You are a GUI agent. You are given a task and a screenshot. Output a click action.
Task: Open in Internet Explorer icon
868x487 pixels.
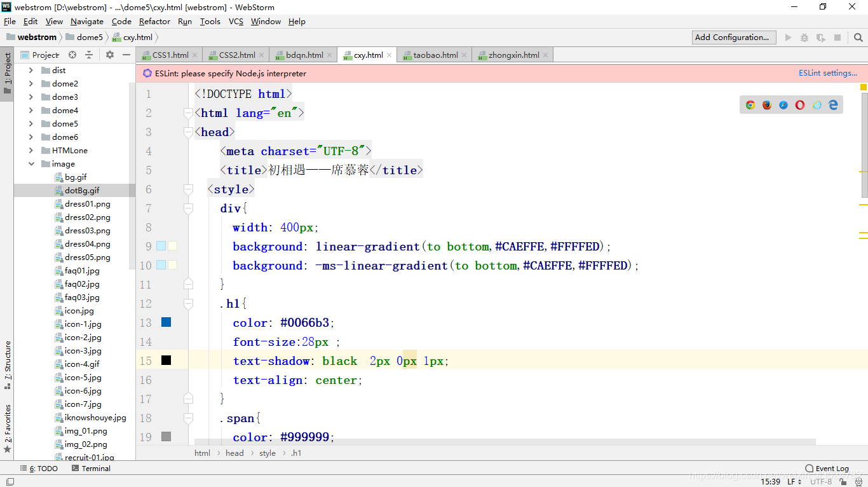817,105
